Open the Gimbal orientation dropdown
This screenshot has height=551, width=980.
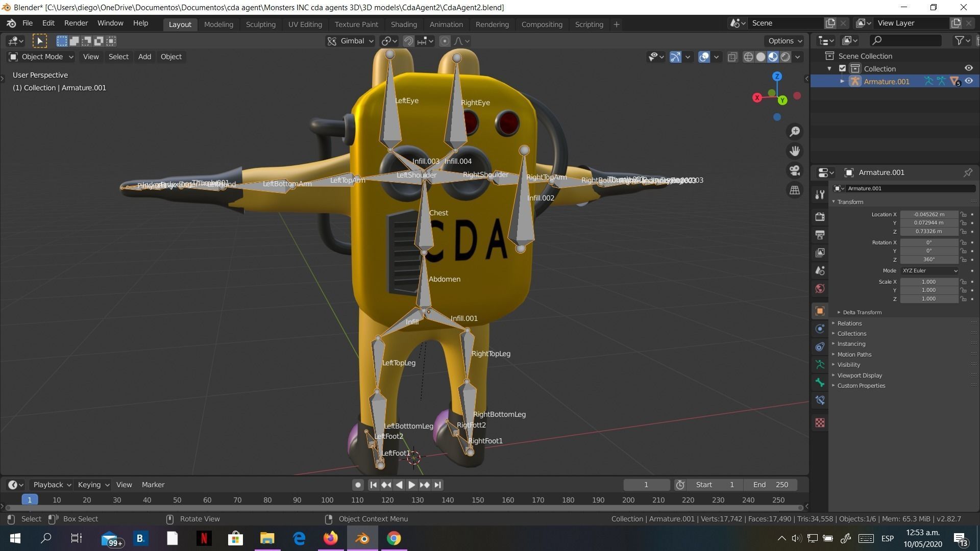(x=351, y=41)
